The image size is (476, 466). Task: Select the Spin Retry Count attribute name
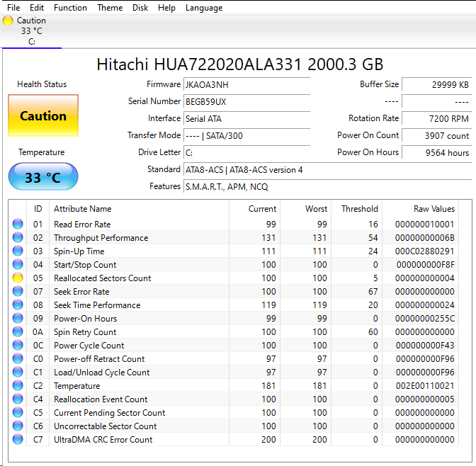(x=85, y=332)
